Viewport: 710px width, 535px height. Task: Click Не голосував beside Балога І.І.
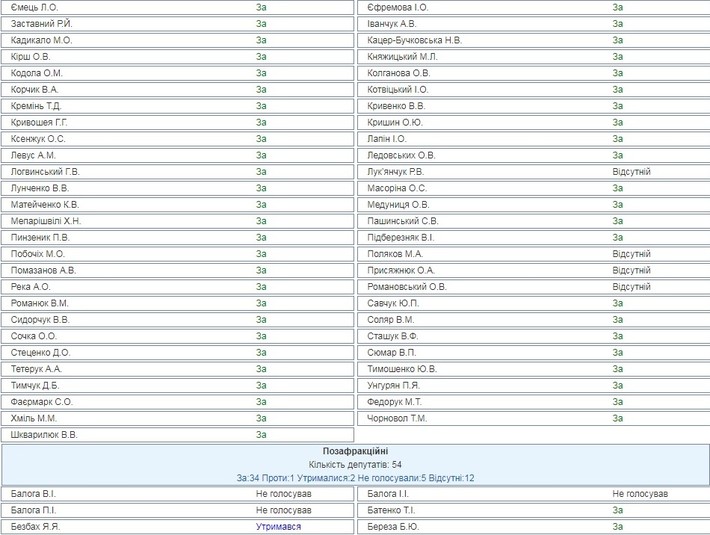pos(640,493)
